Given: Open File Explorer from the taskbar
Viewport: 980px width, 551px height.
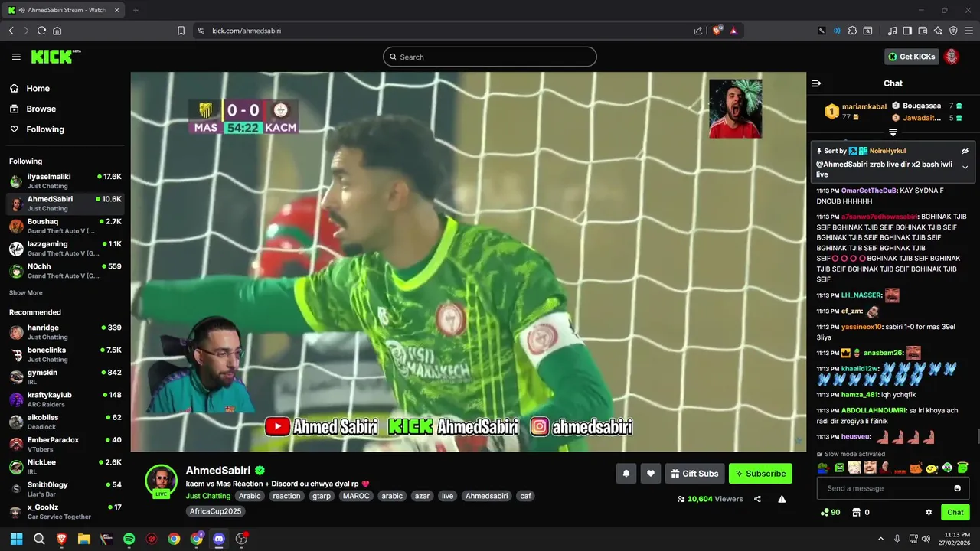Looking at the screenshot, I should pyautogui.click(x=83, y=539).
